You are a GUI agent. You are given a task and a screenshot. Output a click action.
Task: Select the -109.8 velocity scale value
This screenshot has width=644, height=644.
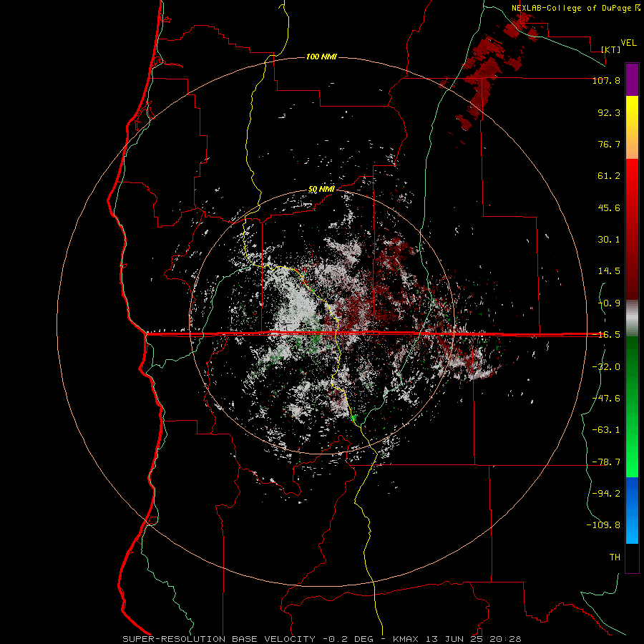603,525
